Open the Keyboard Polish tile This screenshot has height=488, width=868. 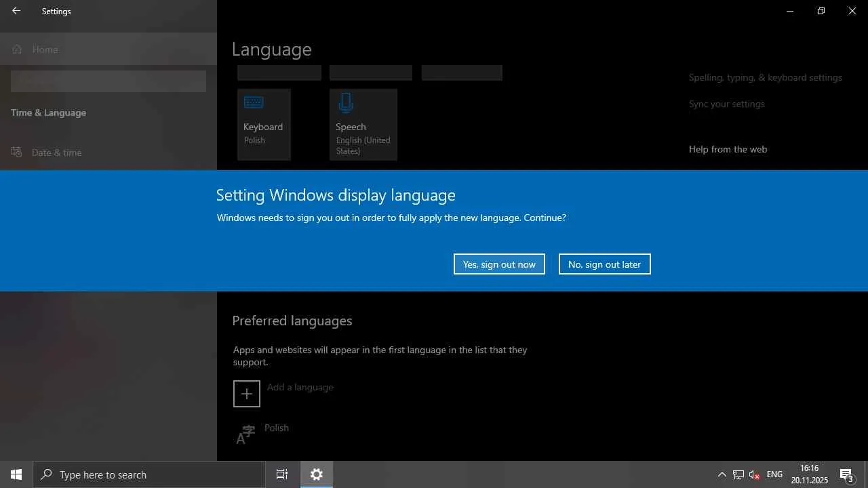pyautogui.click(x=264, y=125)
